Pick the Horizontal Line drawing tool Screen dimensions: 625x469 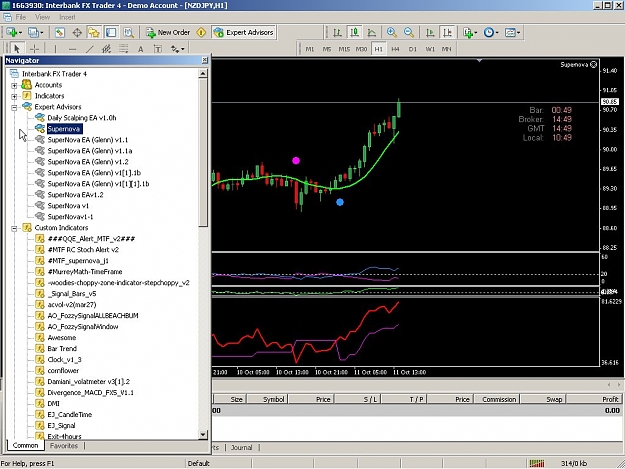72,49
